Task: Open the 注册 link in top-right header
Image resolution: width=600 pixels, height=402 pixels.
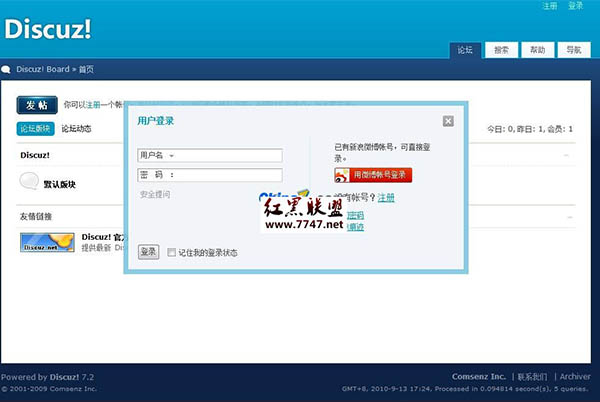Action: [549, 6]
